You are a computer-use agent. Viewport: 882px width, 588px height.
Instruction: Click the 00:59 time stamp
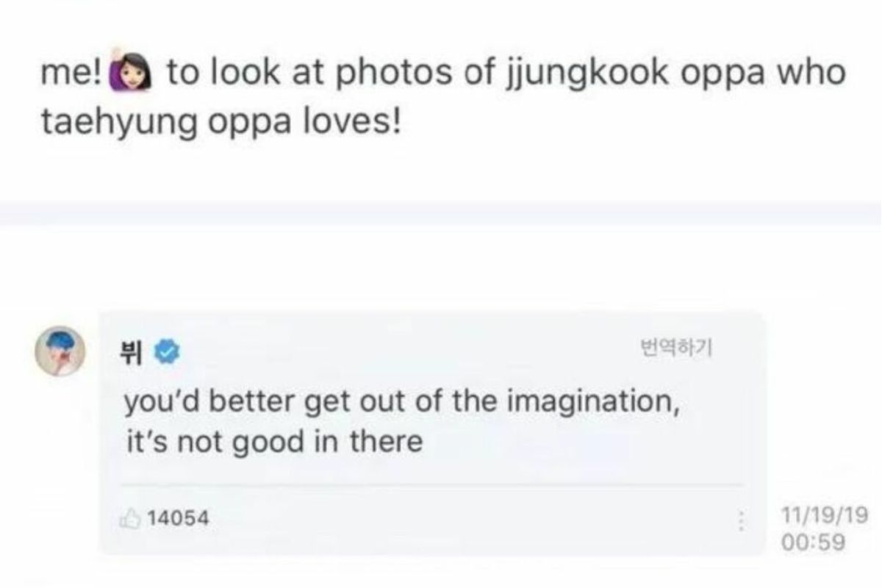(816, 542)
